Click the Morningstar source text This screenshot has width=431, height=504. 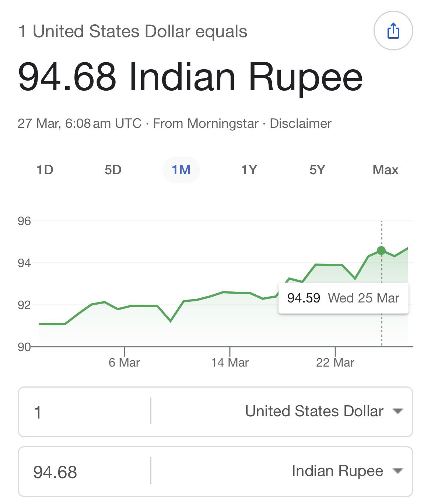(223, 123)
